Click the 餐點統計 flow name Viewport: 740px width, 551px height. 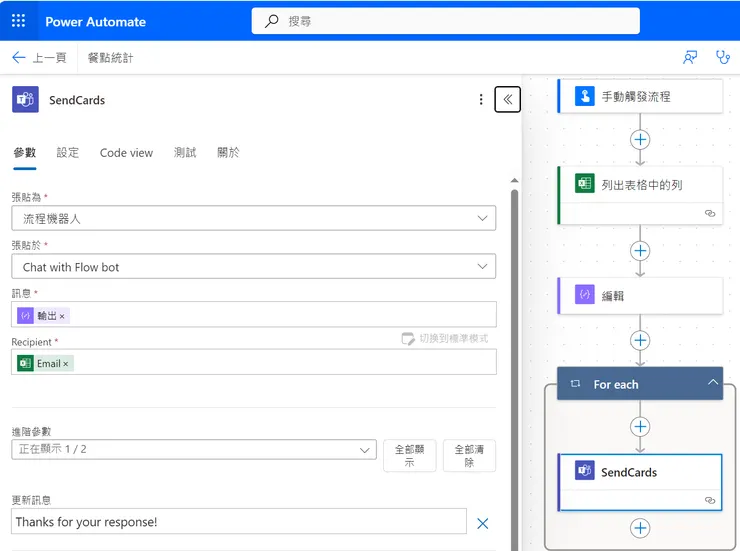pyautogui.click(x=110, y=58)
